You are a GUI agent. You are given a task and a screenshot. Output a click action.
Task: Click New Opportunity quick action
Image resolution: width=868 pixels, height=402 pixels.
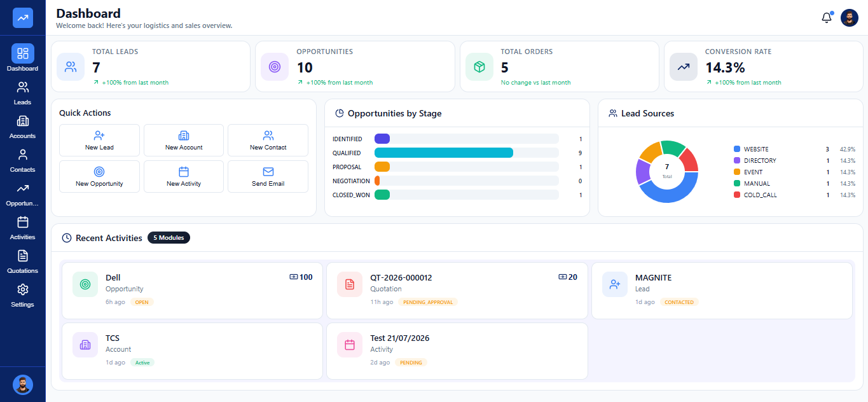coord(99,176)
